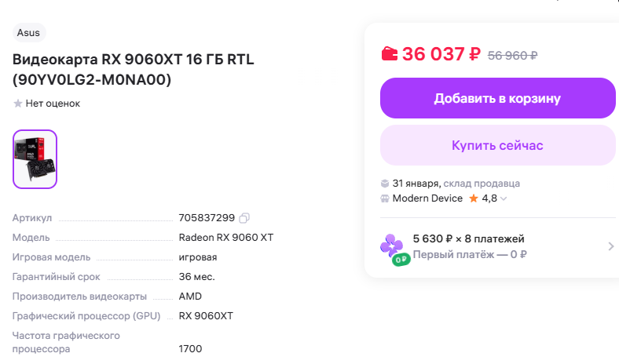Click the grey star icon beside Нет оценок
This screenshot has height=364, width=619.
coord(18,104)
